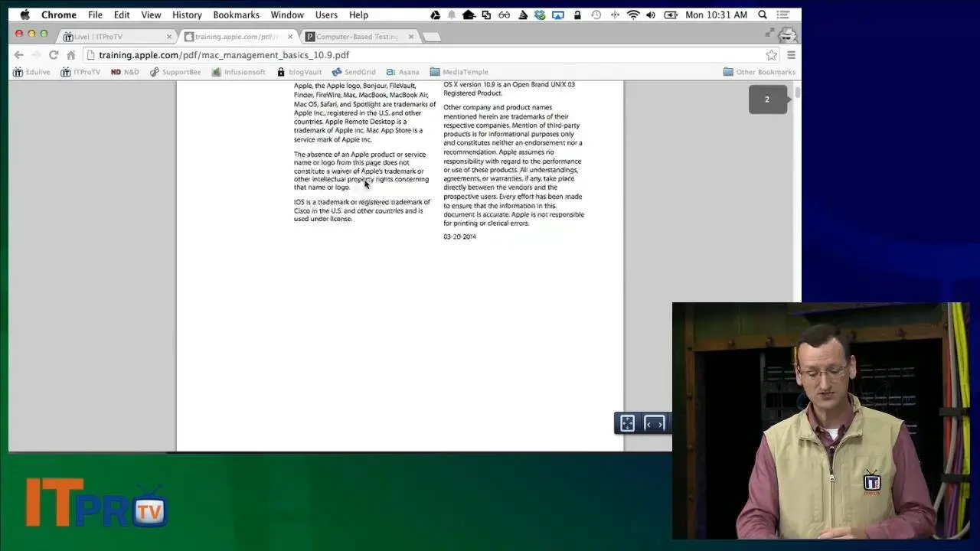Switch to the Live ITProTV tab
Image resolution: width=980 pixels, height=551 pixels.
tap(116, 37)
